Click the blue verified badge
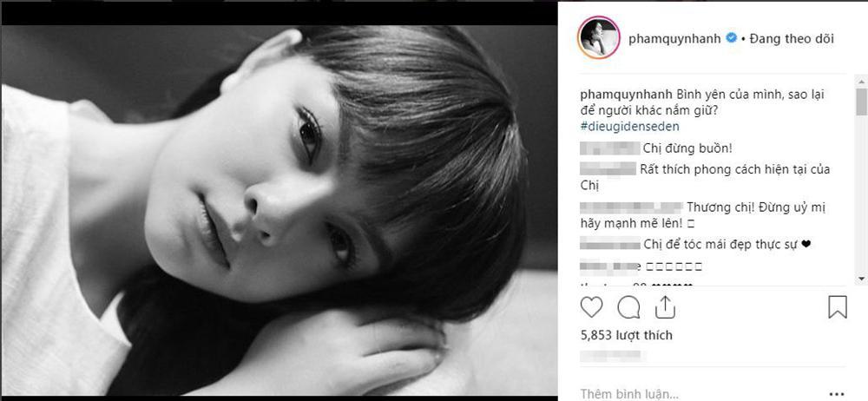The width and height of the screenshot is (868, 401). coord(731,38)
